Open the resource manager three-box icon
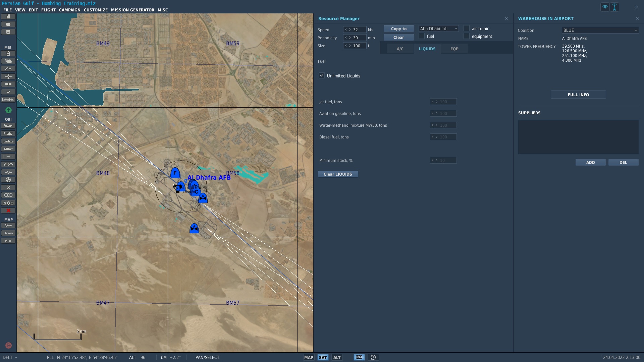Viewport: 644px width, 362px height. (8, 100)
